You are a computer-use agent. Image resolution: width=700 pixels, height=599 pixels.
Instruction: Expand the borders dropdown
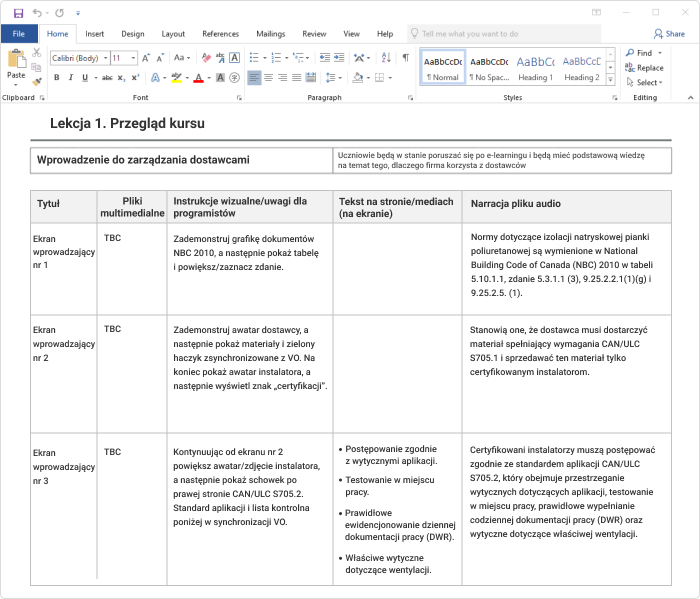(x=390, y=78)
